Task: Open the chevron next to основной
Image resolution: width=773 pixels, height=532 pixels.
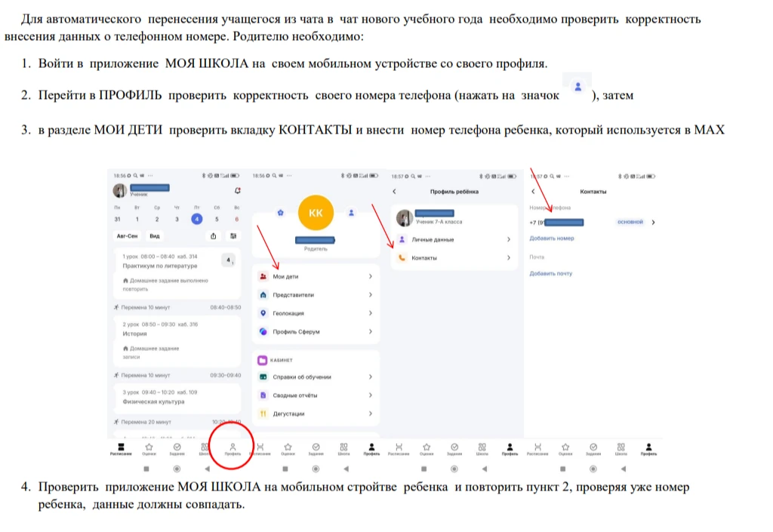Action: [653, 222]
